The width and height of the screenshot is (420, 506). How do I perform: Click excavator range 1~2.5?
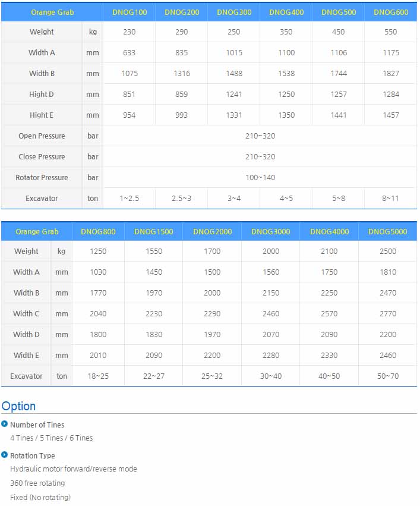130,199
